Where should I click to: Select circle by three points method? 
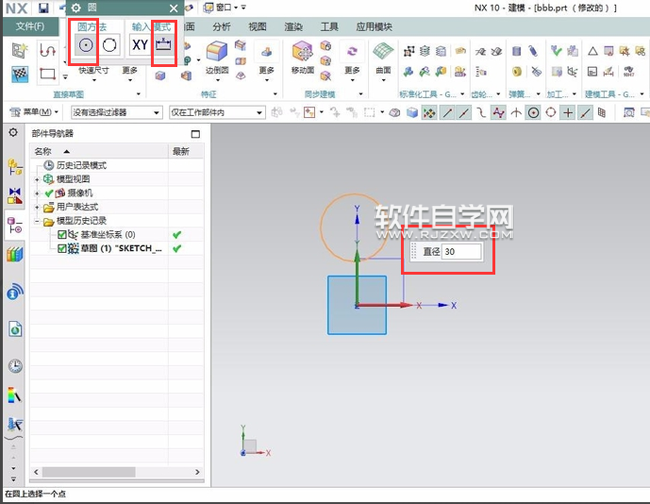coord(110,45)
